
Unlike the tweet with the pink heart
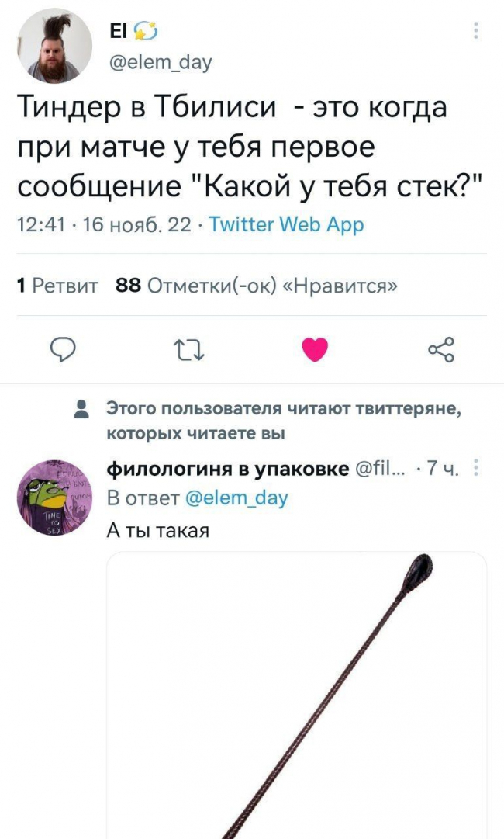point(315,350)
